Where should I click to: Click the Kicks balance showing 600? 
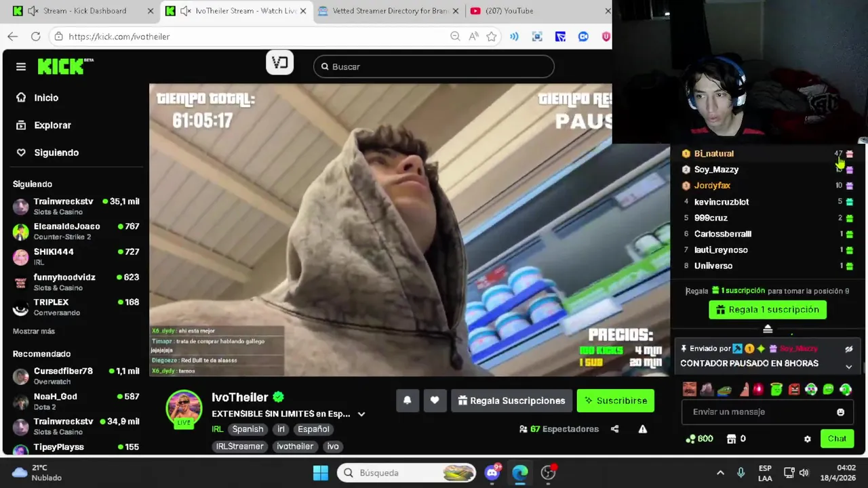[x=699, y=439]
